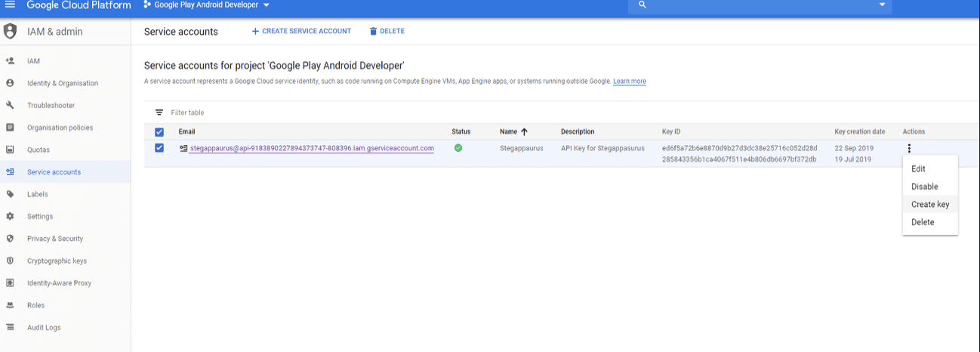This screenshot has width=980, height=352.
Task: Click the key ID starting 28584335
Action: (739, 159)
